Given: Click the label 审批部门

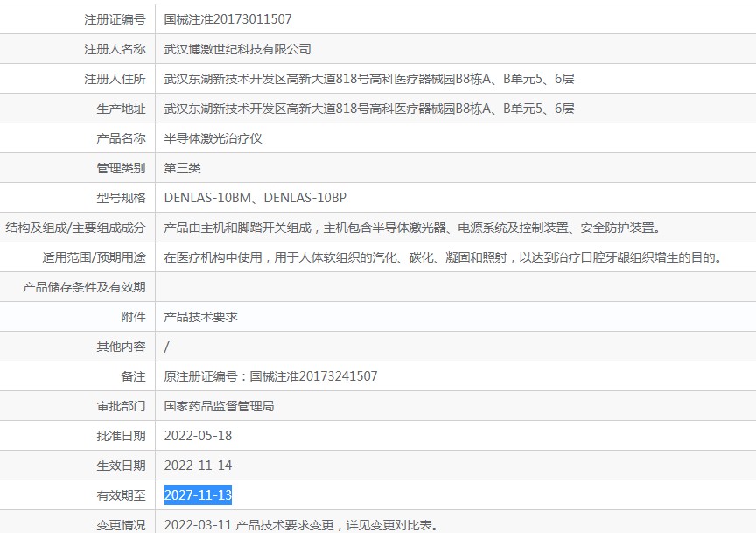Looking at the screenshot, I should pyautogui.click(x=121, y=406).
